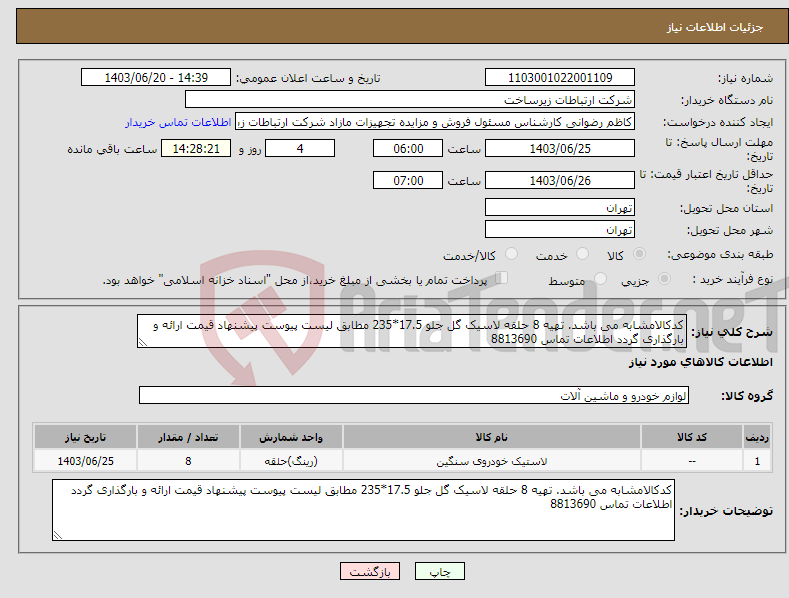Image resolution: width=789 pixels, height=598 pixels.
Task: Click the remaining days field showing 4
Action: pyautogui.click(x=300, y=148)
